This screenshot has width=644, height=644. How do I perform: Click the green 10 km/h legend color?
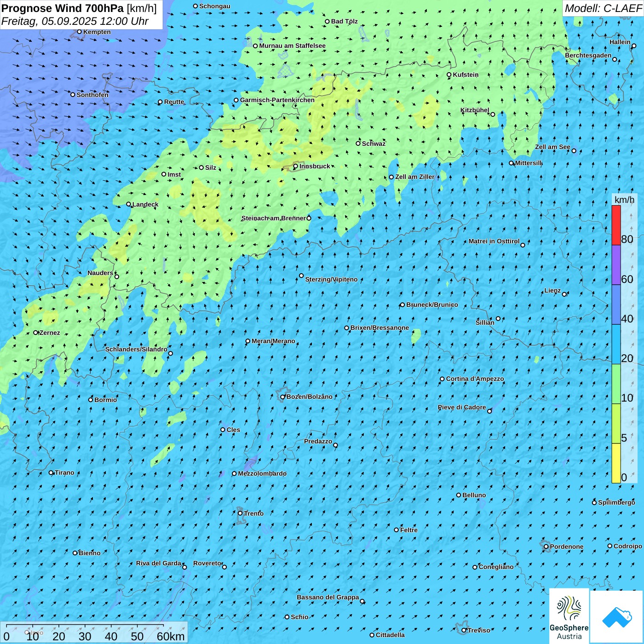coord(616,384)
